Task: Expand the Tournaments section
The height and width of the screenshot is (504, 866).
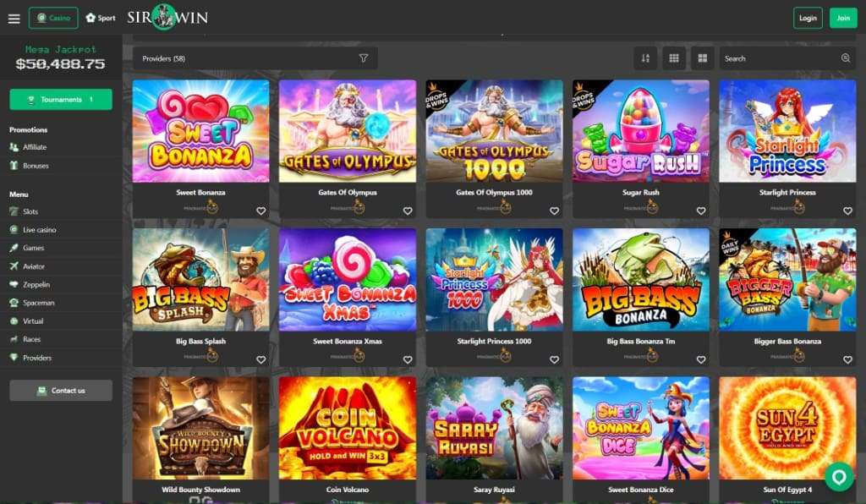Action: coord(61,100)
